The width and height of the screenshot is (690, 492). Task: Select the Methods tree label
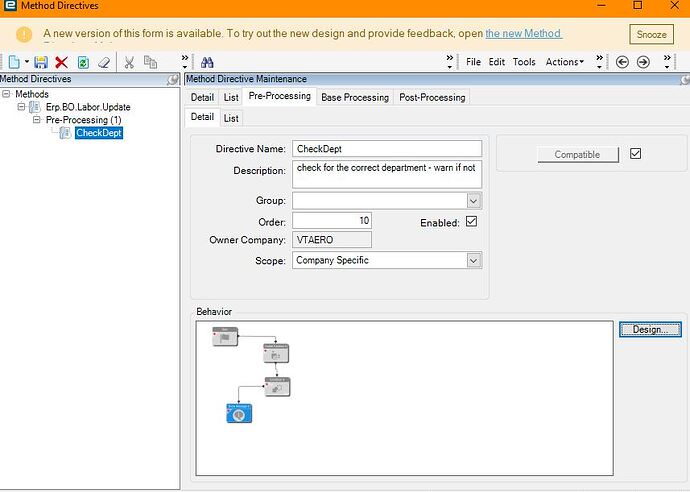coord(32,94)
